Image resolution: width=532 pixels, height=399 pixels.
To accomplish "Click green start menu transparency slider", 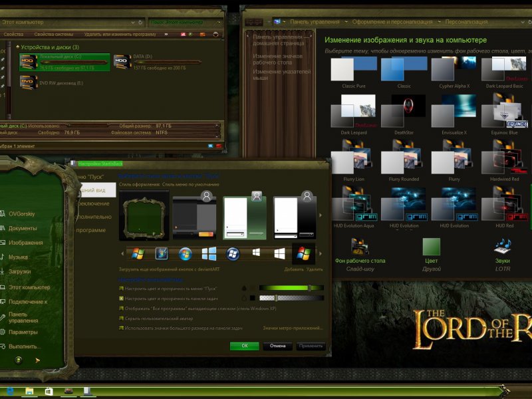I will click(291, 288).
